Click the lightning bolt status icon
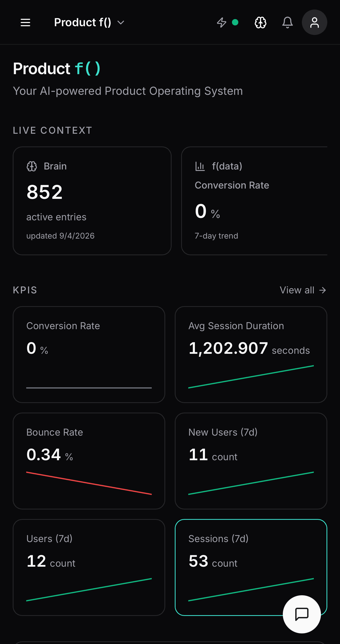 (x=222, y=23)
